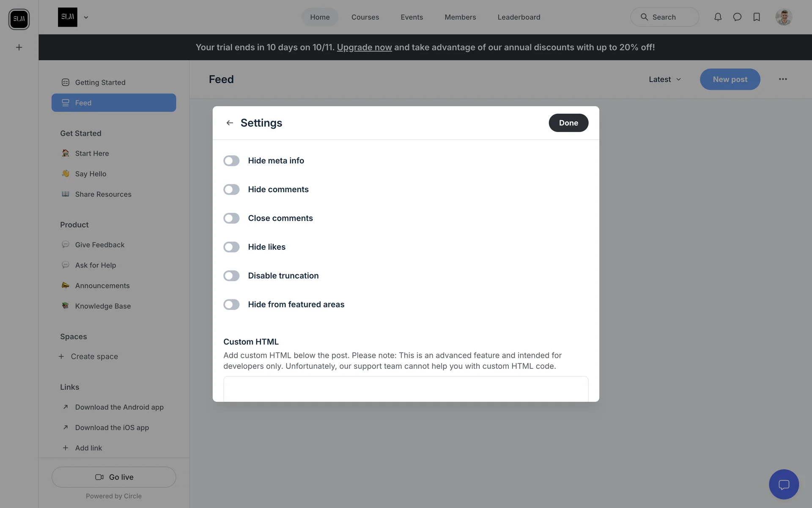Screen dimensions: 812x508
Task: Open the notifications bell icon
Action: pos(718,17)
